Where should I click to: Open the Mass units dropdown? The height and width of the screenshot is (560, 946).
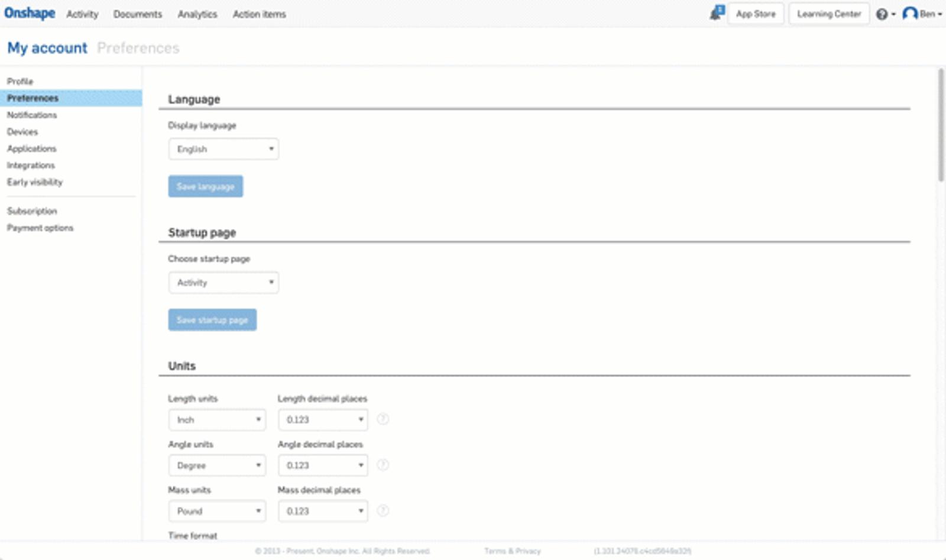click(217, 511)
